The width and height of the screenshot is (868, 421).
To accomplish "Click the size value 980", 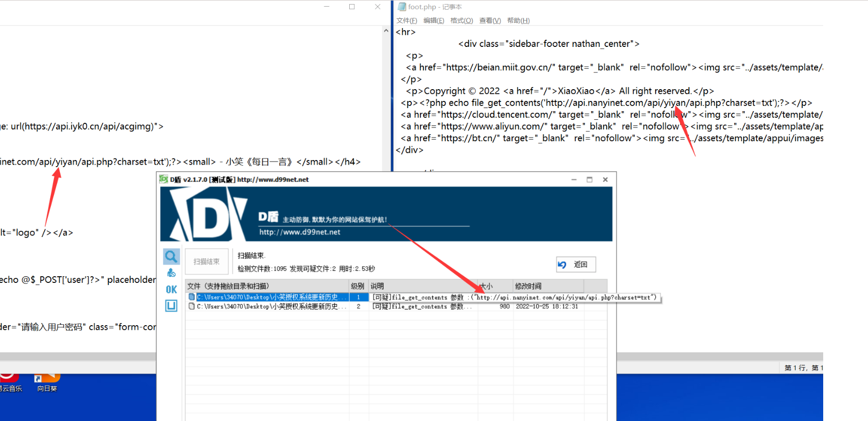I will click(x=505, y=306).
